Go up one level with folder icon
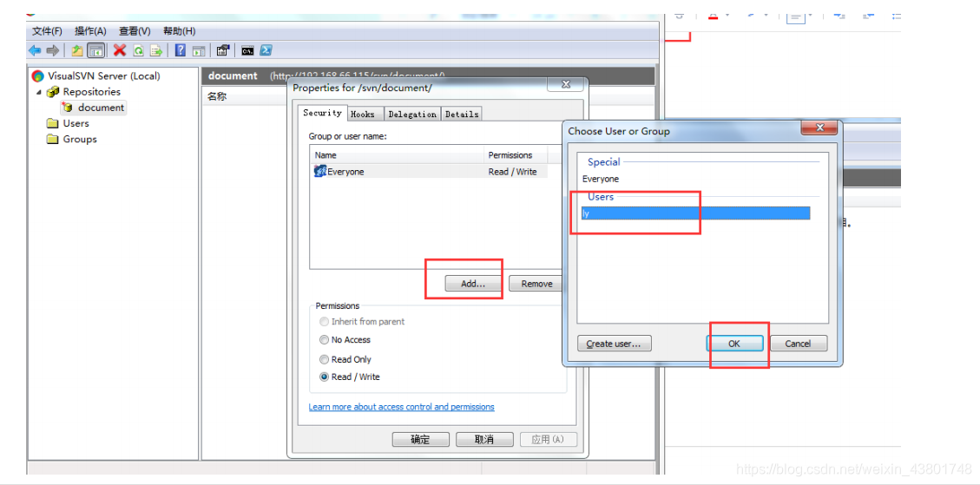 pos(77,50)
